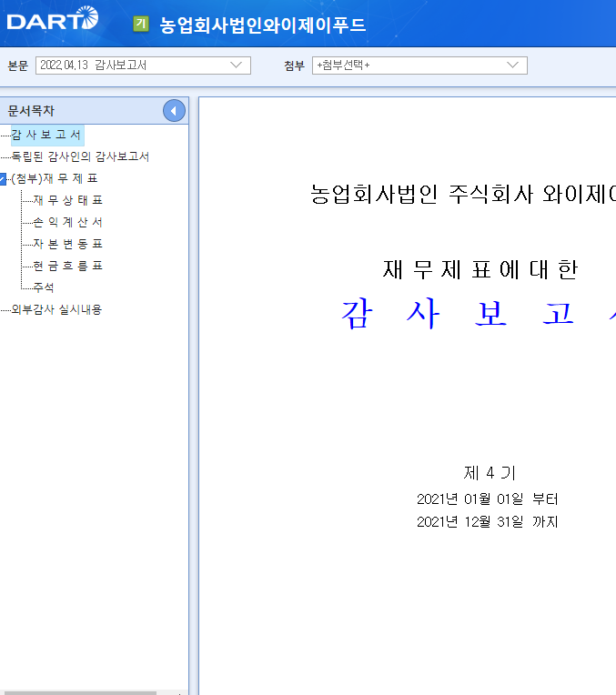Open the 본문 dropdown showing 2022.04.13 감사보고서
This screenshot has width=616, height=695.
(x=143, y=65)
